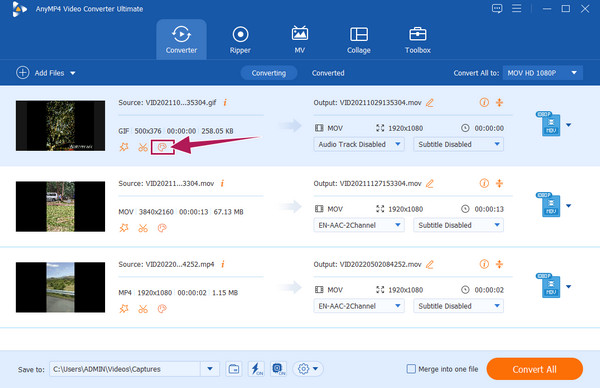Open media info for VID20211127153304.mov output
Viewport: 600px width, 388px height.
click(x=484, y=183)
